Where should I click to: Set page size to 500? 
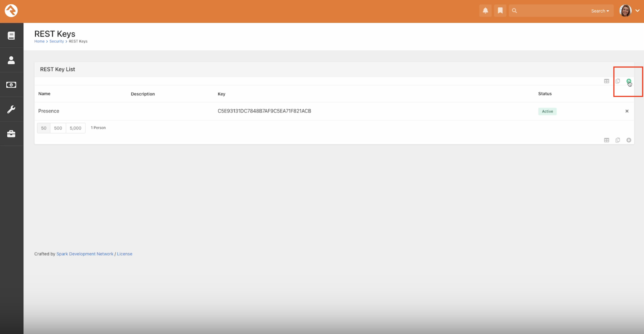pos(58,128)
